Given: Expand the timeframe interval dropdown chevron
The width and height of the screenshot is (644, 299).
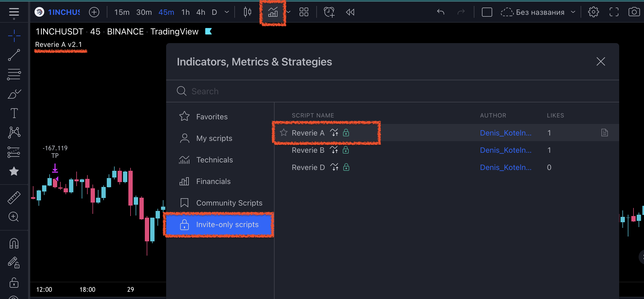Looking at the screenshot, I should coord(227,12).
